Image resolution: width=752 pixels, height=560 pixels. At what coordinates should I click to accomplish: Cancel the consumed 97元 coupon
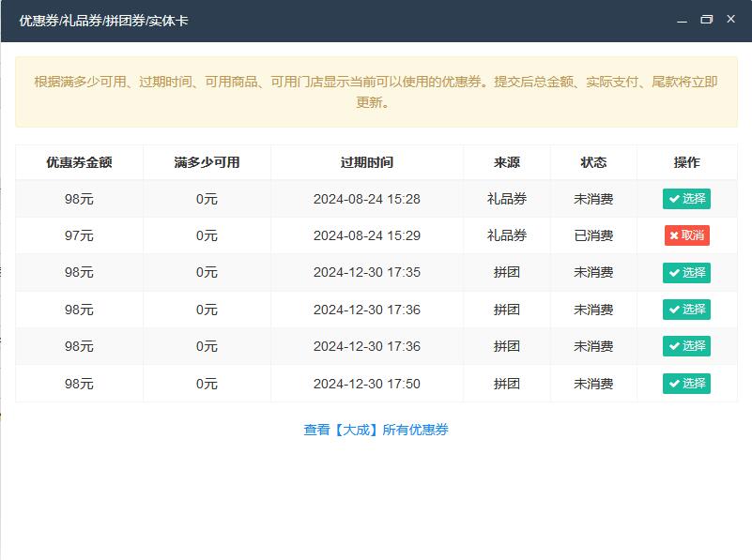pos(686,235)
